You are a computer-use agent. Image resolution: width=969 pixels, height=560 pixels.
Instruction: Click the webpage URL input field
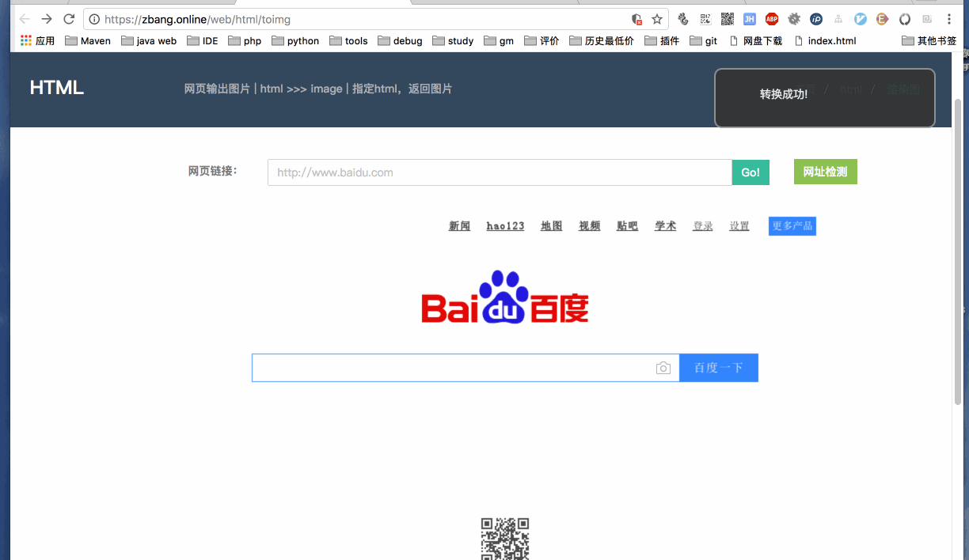pyautogui.click(x=499, y=172)
